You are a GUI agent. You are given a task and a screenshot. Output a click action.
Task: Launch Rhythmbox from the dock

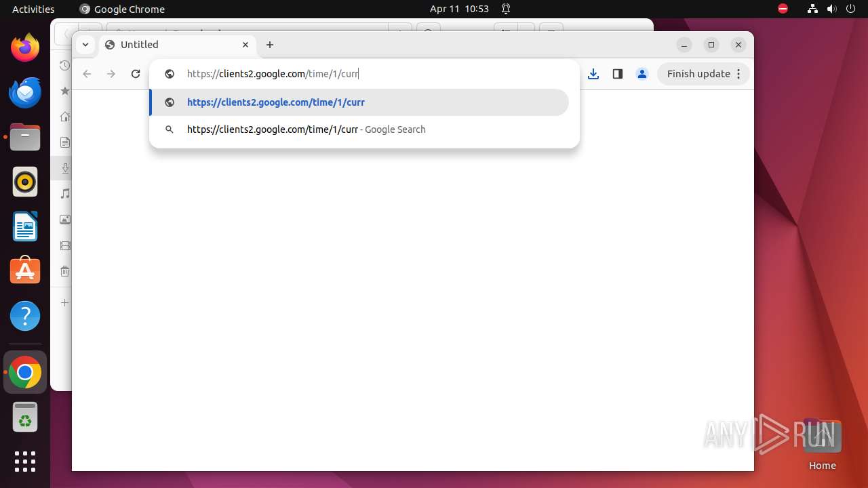click(x=25, y=182)
